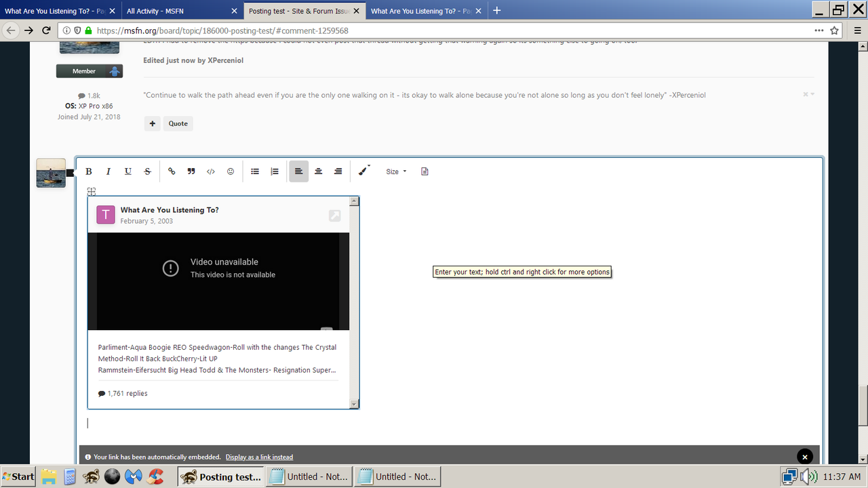
Task: Click Display as a link instead
Action: point(259,457)
